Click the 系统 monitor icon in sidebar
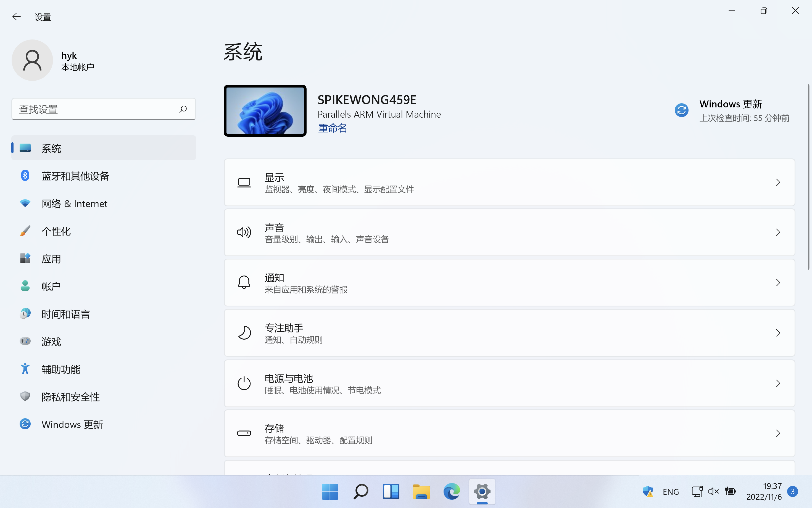 25,148
